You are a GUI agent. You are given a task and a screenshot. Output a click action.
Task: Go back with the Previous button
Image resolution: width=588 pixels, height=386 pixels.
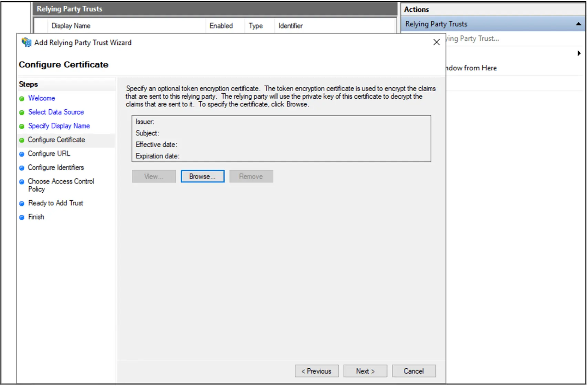(x=316, y=371)
